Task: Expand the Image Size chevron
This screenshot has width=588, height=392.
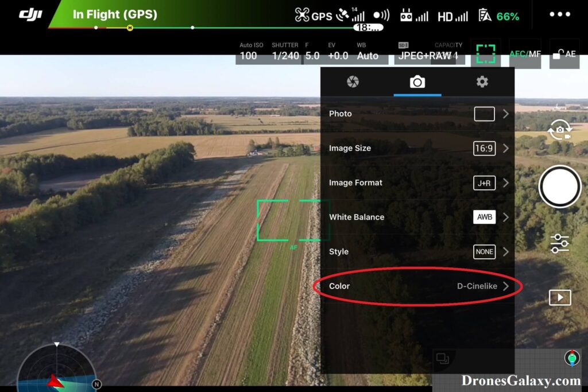Action: (506, 149)
